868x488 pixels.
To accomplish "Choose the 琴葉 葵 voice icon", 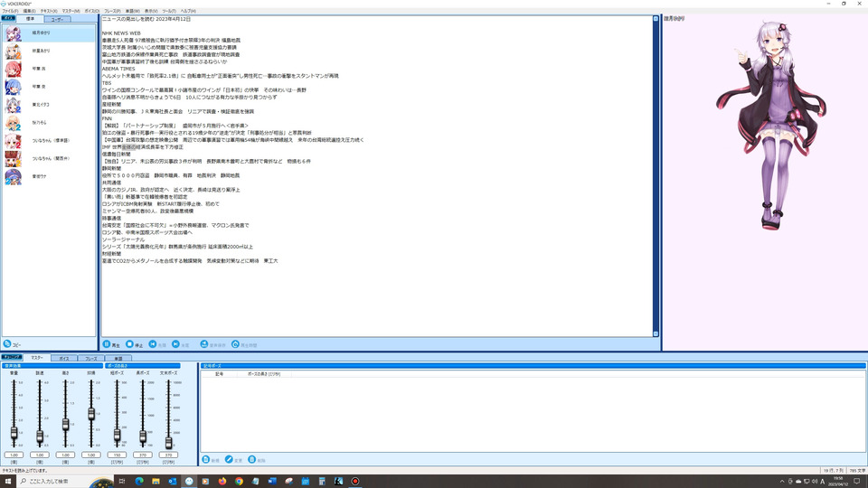I will [x=14, y=87].
